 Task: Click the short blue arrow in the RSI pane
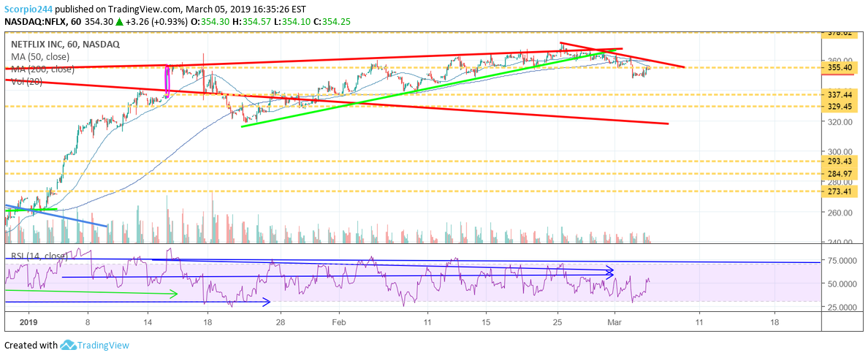pyautogui.click(x=139, y=301)
